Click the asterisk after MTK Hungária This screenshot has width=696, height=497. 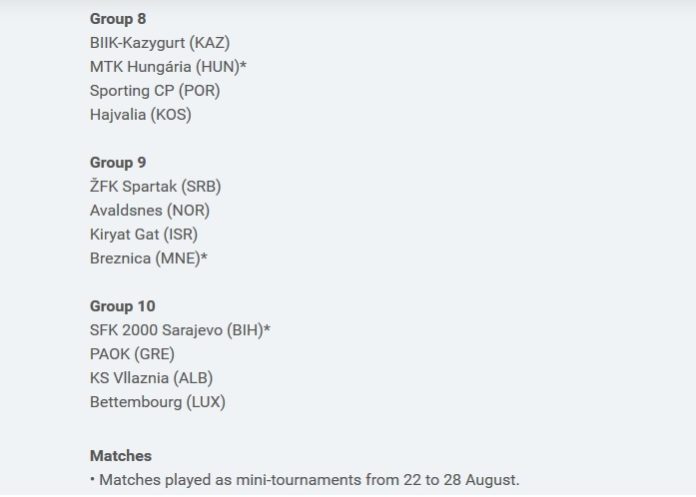(x=243, y=65)
